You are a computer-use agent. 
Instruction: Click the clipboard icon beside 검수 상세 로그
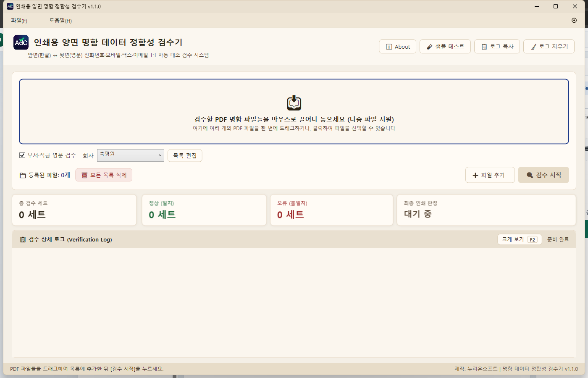pyautogui.click(x=23, y=239)
